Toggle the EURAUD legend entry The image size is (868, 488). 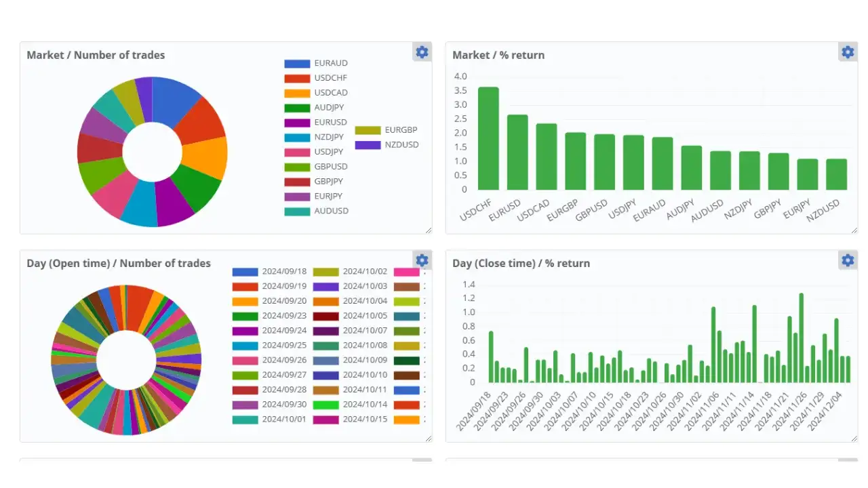(x=330, y=63)
